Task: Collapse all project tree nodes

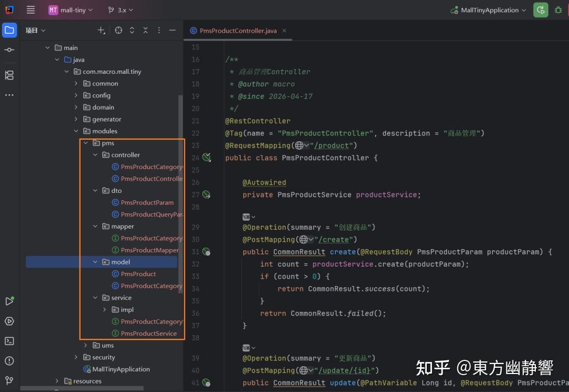Action: [145, 31]
